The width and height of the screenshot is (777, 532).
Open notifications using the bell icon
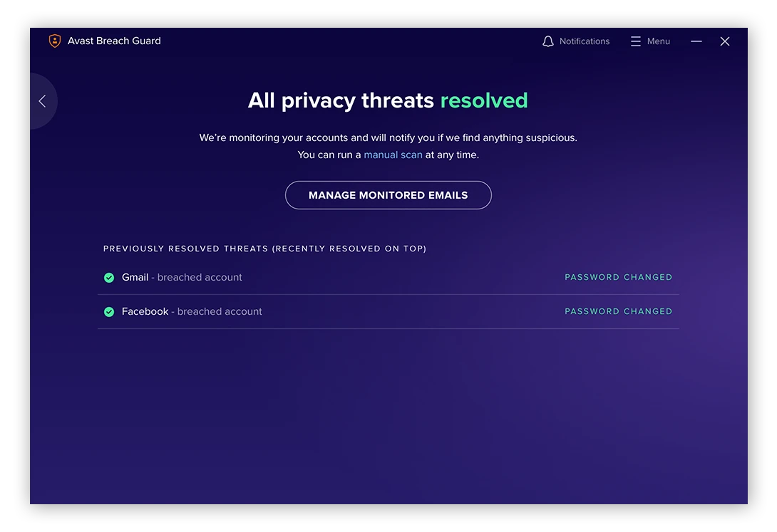click(x=547, y=41)
